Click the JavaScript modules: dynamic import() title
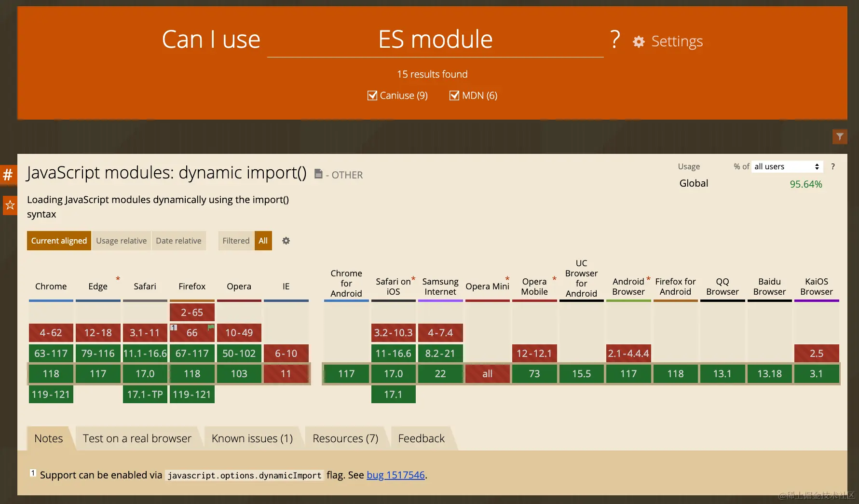The width and height of the screenshot is (859, 504). coord(166,173)
